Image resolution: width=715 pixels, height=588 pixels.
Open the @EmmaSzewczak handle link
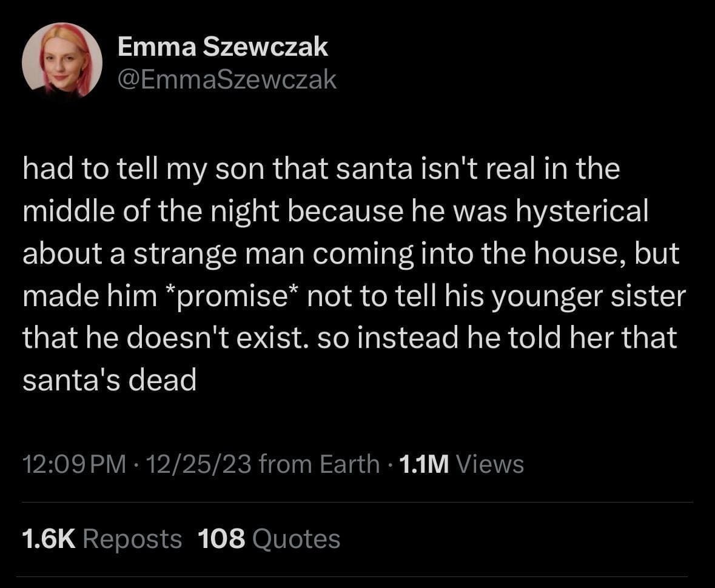click(x=227, y=80)
